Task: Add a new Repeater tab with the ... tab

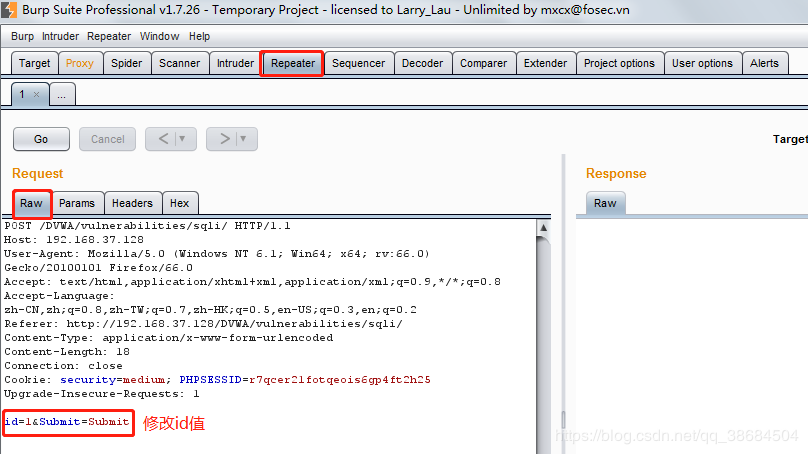Action: point(62,95)
